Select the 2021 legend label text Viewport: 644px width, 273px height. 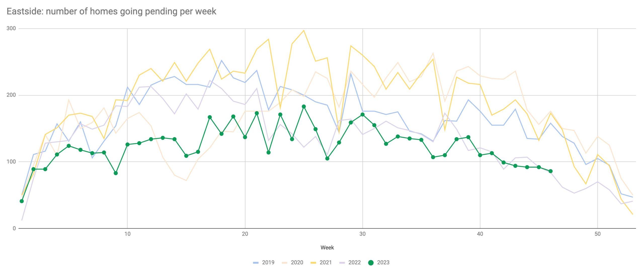pyautogui.click(x=326, y=263)
